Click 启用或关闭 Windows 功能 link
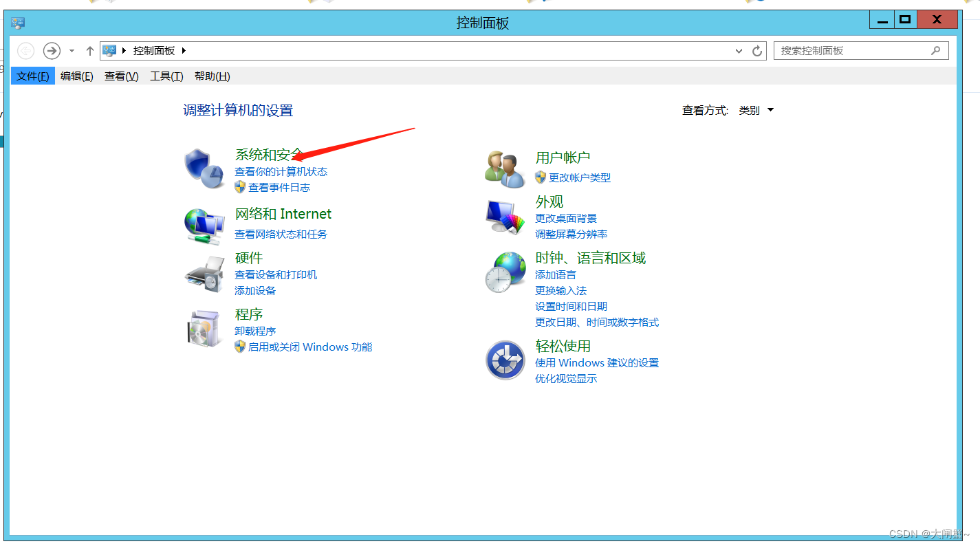The image size is (980, 546). 310,347
